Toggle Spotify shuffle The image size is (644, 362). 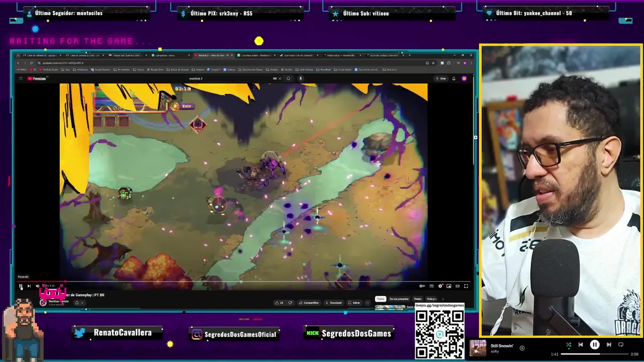pos(569,345)
